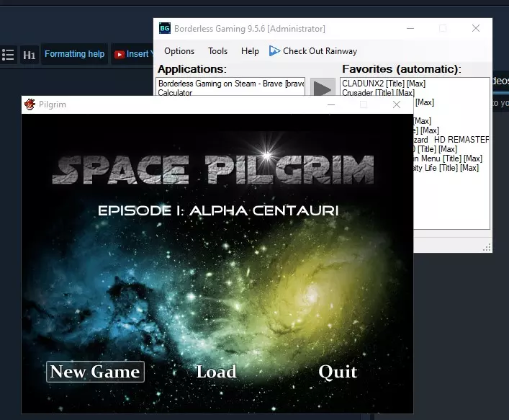Select the 'Menu [Title] [Max]' favorite entry
509x420 pixels.
(448, 158)
